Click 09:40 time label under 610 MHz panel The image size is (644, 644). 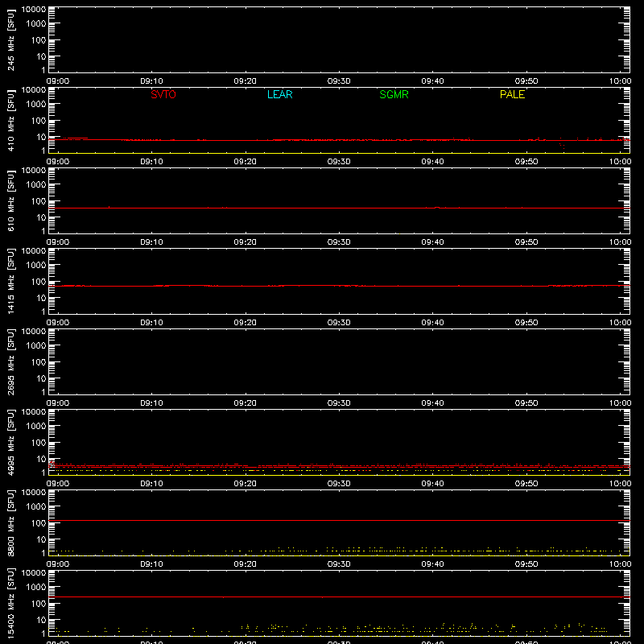click(432, 242)
